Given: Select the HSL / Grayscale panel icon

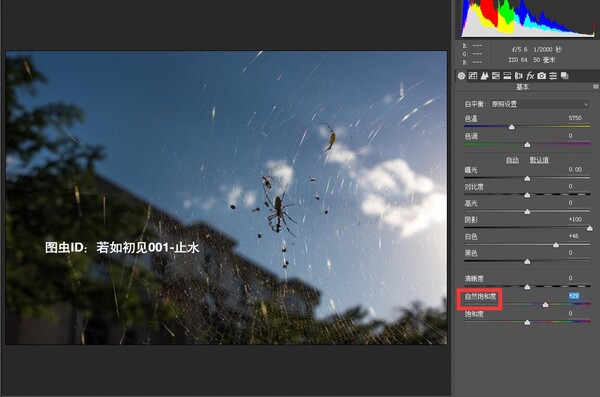Looking at the screenshot, I should pyautogui.click(x=496, y=76).
